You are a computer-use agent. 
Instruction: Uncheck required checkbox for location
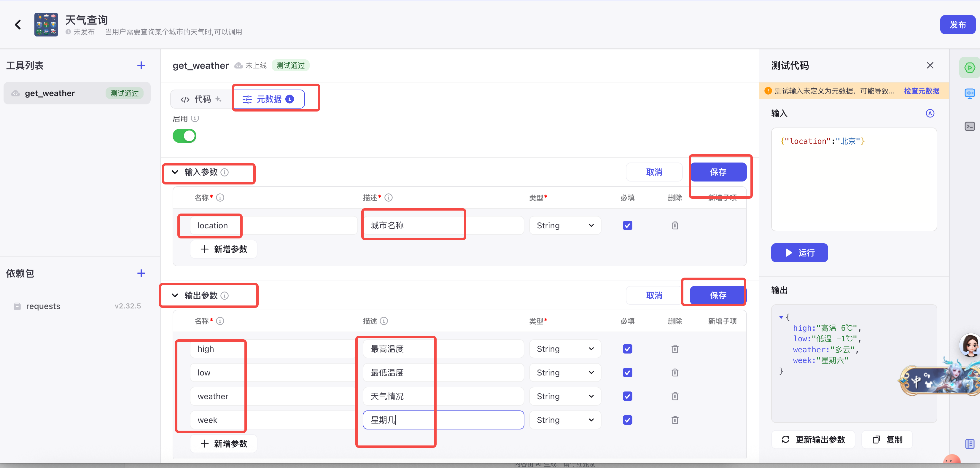point(627,225)
